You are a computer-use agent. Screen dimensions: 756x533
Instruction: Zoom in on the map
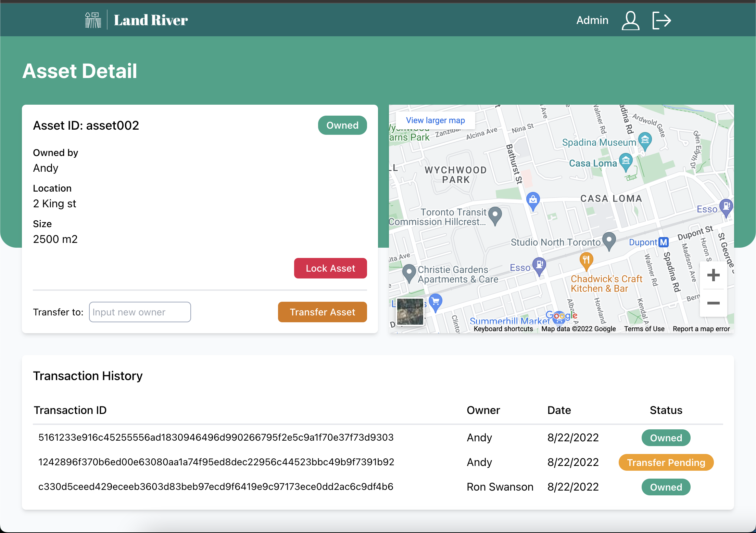(x=713, y=275)
